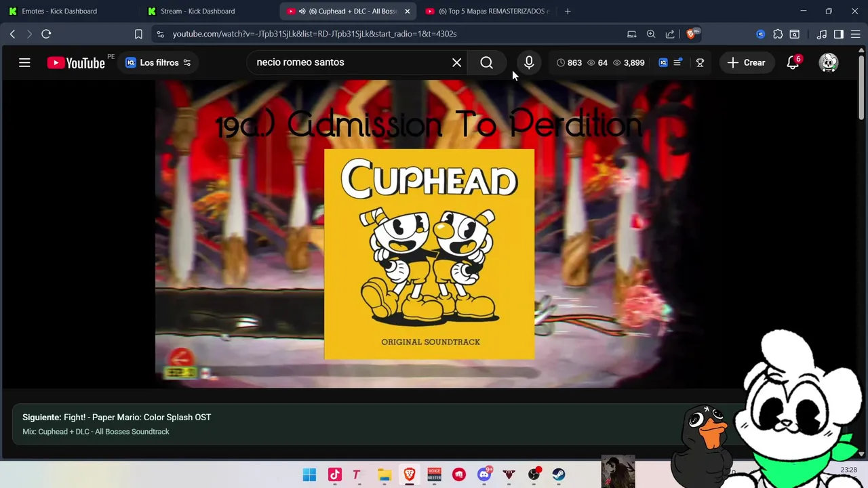Go back using browser back arrow

click(12, 34)
